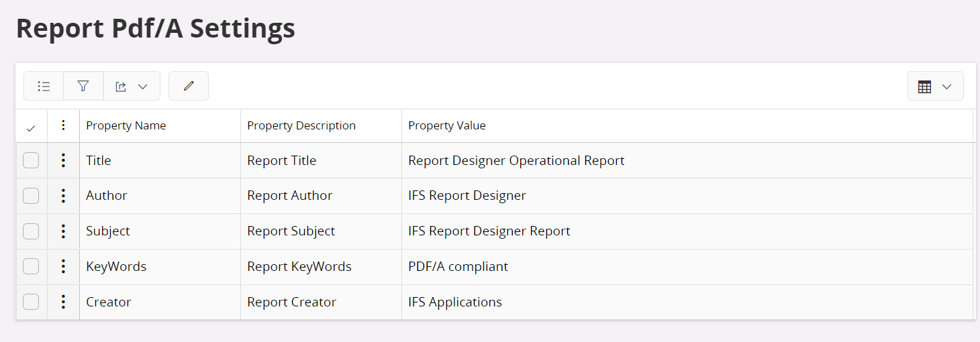Open three-dot menu for Author row

63,196
